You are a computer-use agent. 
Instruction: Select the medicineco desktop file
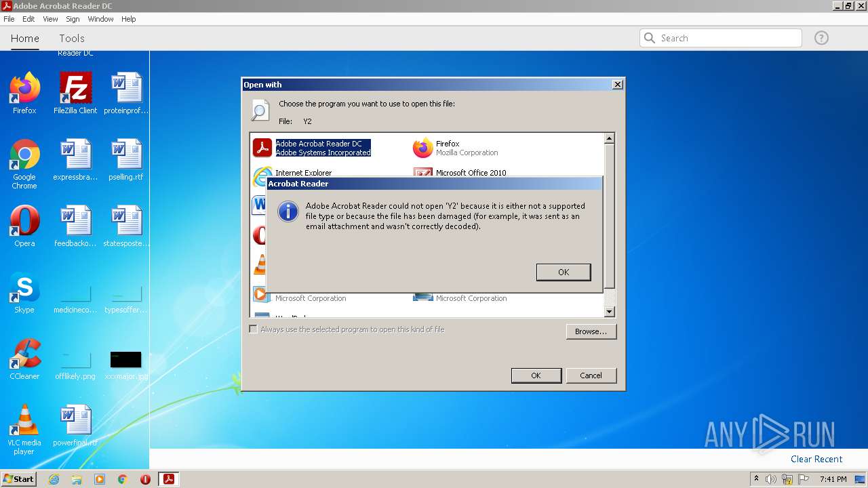(75, 298)
